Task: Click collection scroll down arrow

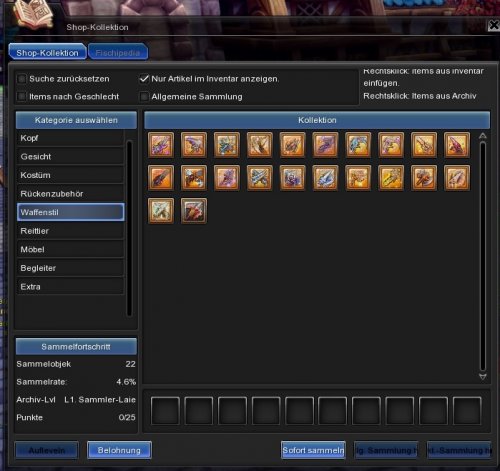Action: (483, 377)
